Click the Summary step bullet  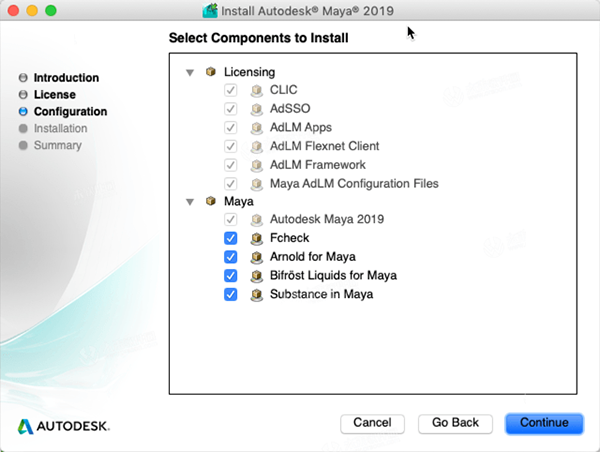pos(23,145)
